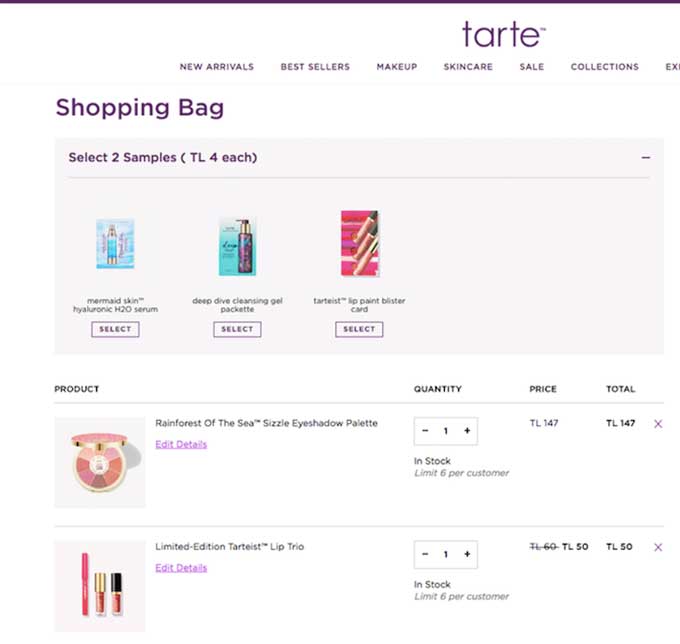Click the struck-through TL 60 price
680x644 pixels.
coord(544,547)
